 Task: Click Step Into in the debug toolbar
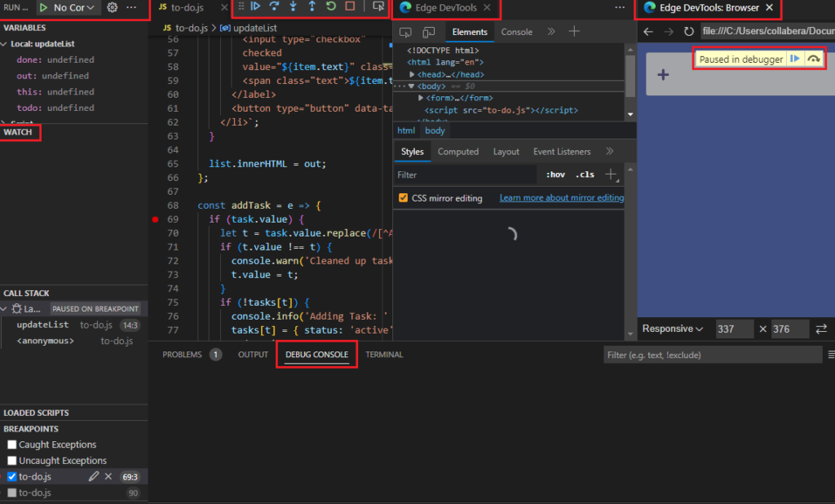[293, 6]
